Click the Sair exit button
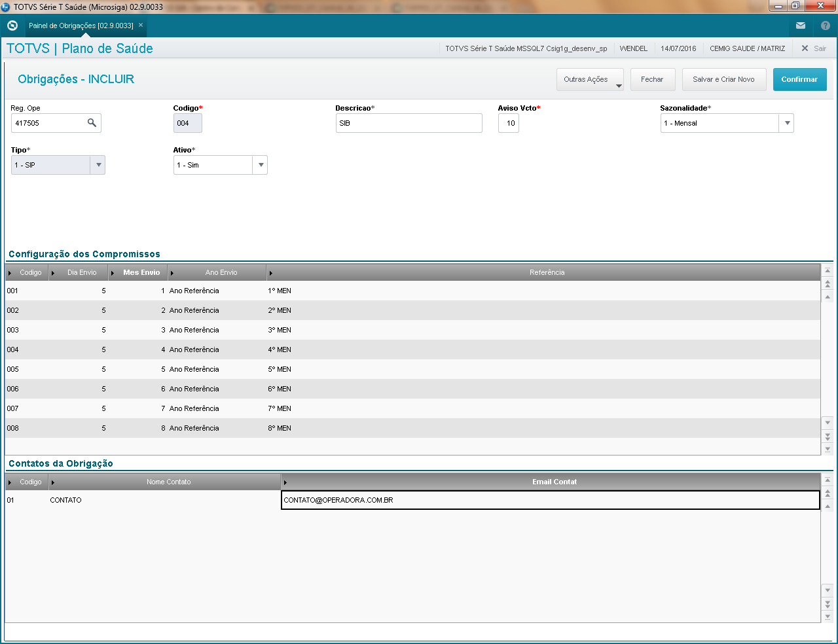This screenshot has width=838, height=644. (x=814, y=48)
